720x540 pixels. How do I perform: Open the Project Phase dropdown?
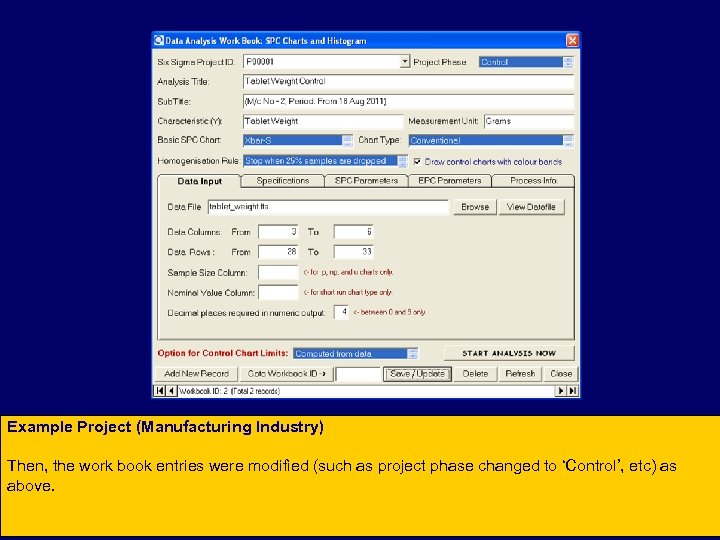[568, 62]
